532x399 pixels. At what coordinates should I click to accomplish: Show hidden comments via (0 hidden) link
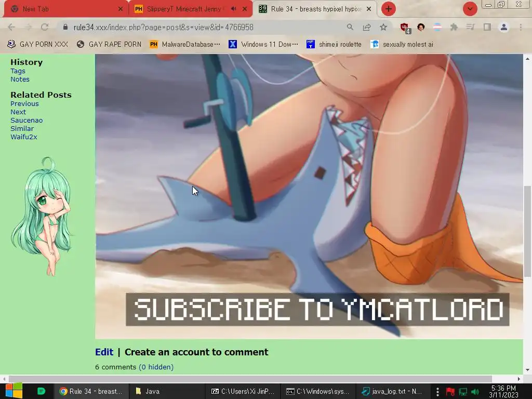156,367
